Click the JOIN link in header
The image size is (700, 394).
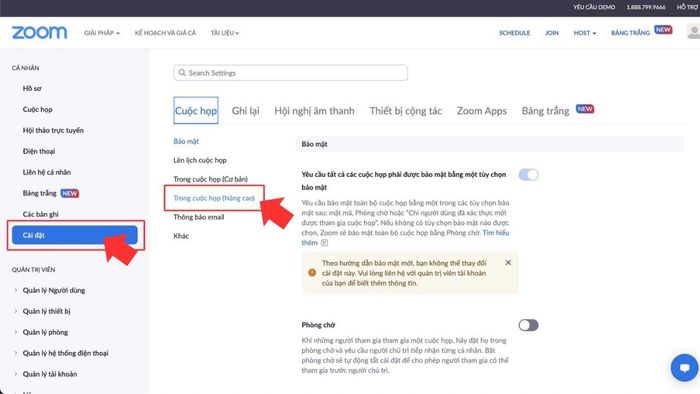click(552, 33)
